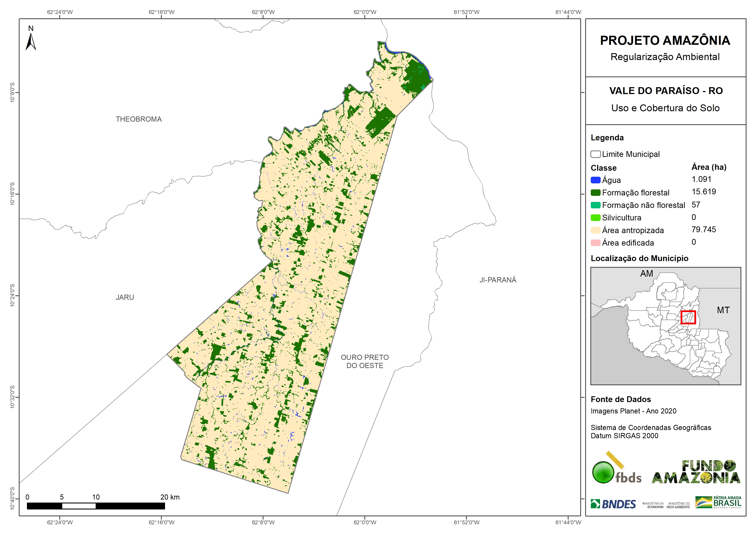Image resolution: width=756 pixels, height=534 pixels.
Task: Click the bright green Silvicultura swatch
Action: [595, 218]
